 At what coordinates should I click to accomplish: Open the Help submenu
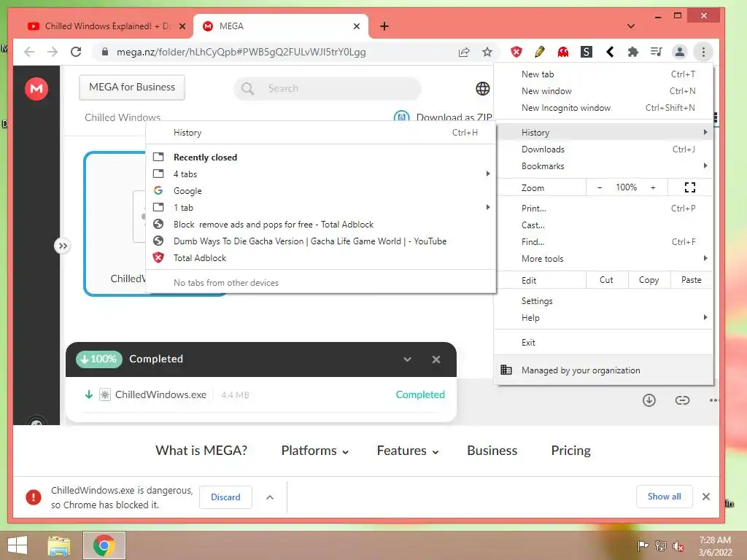pyautogui.click(x=603, y=318)
